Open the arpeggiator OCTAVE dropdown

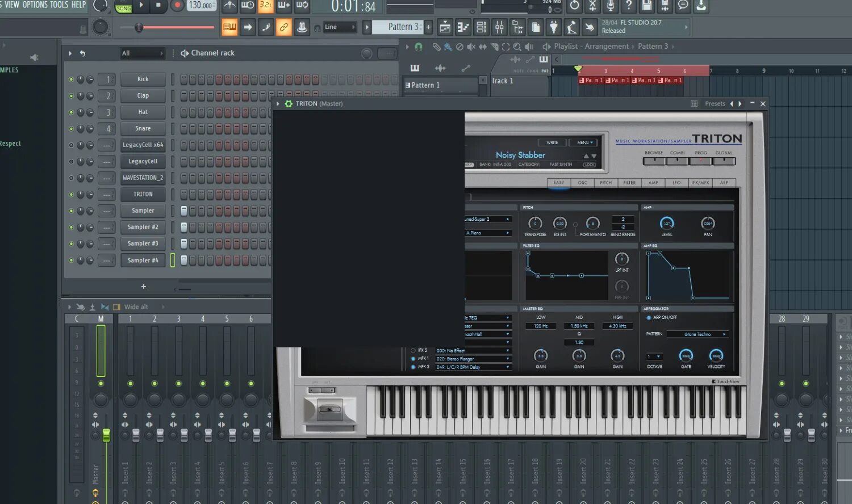point(654,357)
